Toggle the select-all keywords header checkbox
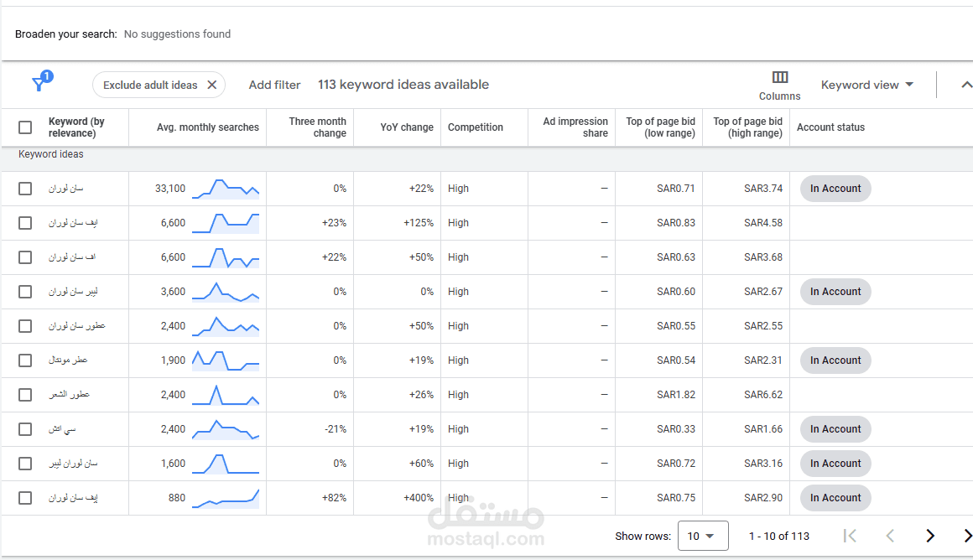The image size is (973, 560). click(x=25, y=127)
